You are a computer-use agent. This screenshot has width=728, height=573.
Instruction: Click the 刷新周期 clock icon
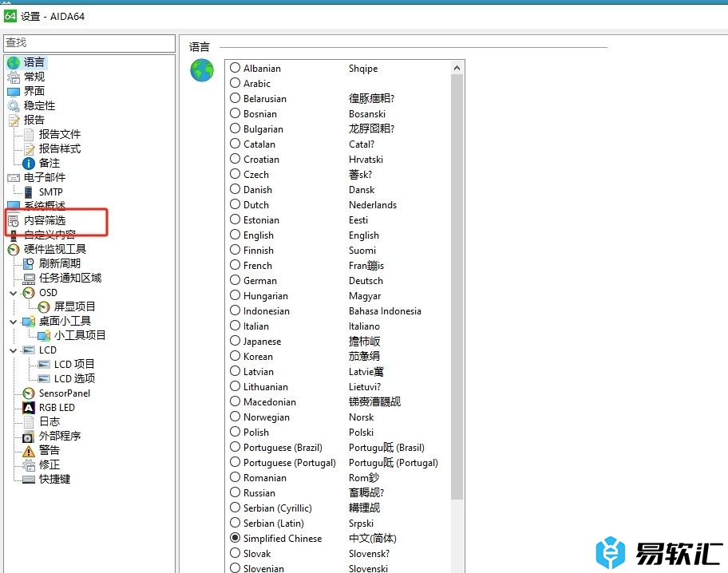[29, 263]
